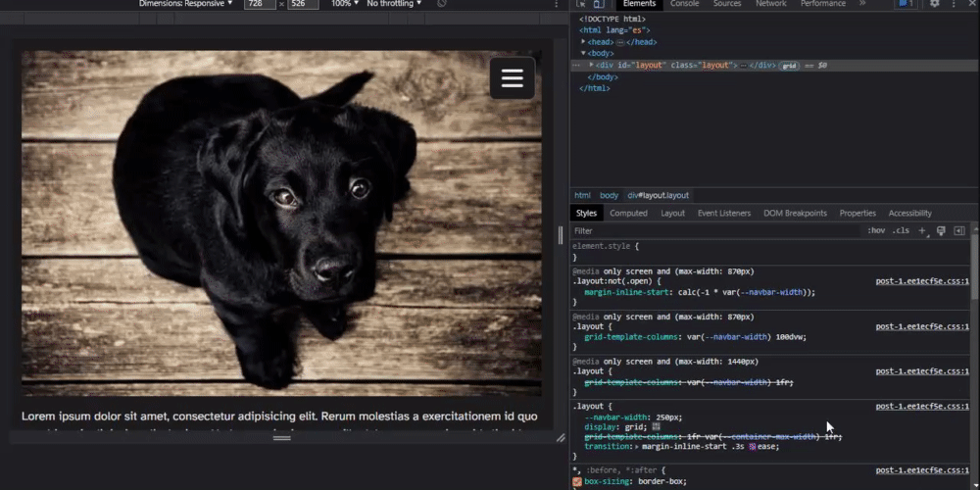Toggle the device toolbar icon

coord(598,4)
